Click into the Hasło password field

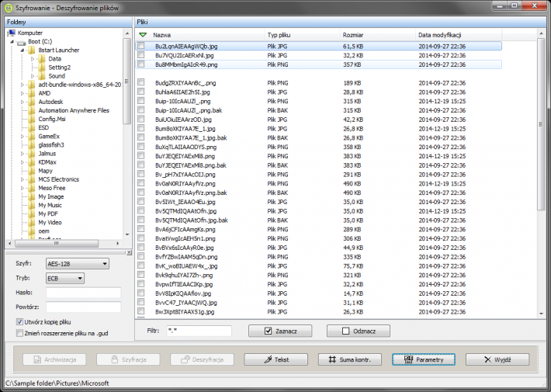pyautogui.click(x=83, y=293)
